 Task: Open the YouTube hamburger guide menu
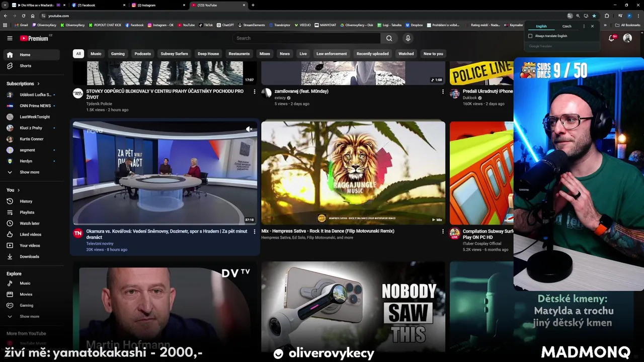pyautogui.click(x=10, y=38)
